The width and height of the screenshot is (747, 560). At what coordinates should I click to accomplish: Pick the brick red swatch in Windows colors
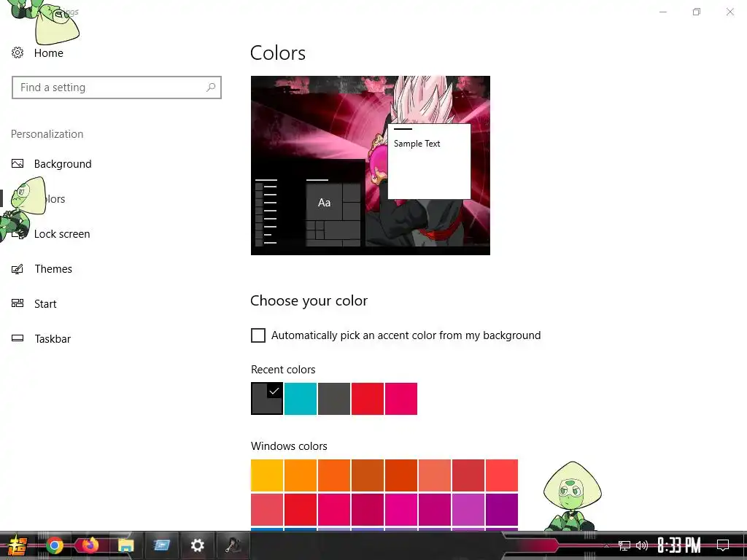(468, 475)
